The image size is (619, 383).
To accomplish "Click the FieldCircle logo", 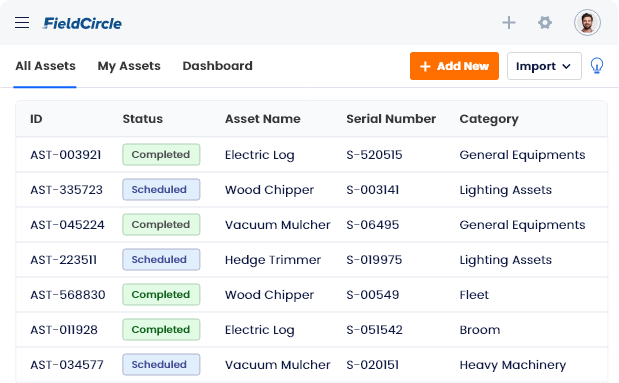I will pyautogui.click(x=82, y=23).
